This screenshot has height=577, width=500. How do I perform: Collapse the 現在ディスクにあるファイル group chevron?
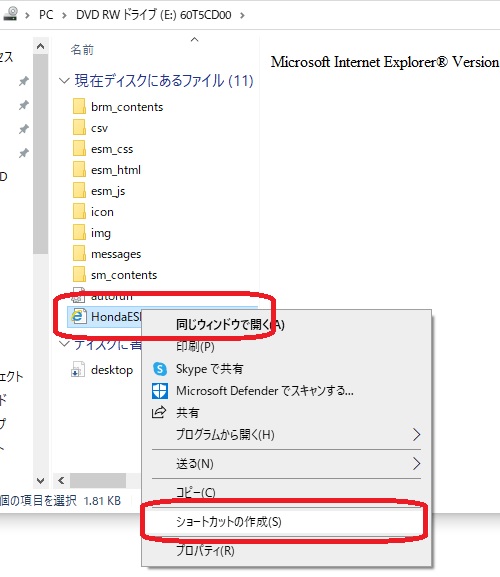[x=64, y=81]
